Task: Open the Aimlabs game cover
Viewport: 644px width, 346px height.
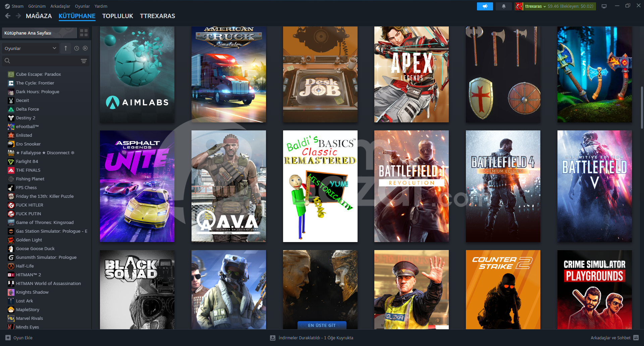Action: click(x=137, y=74)
